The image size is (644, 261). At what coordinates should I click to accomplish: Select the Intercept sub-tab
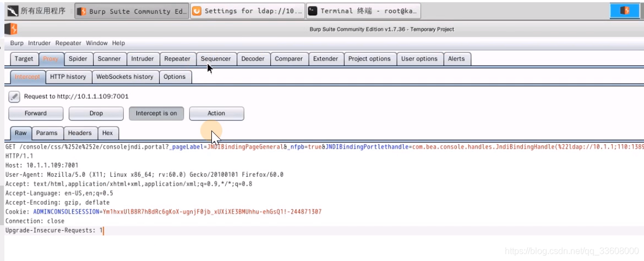coord(28,77)
